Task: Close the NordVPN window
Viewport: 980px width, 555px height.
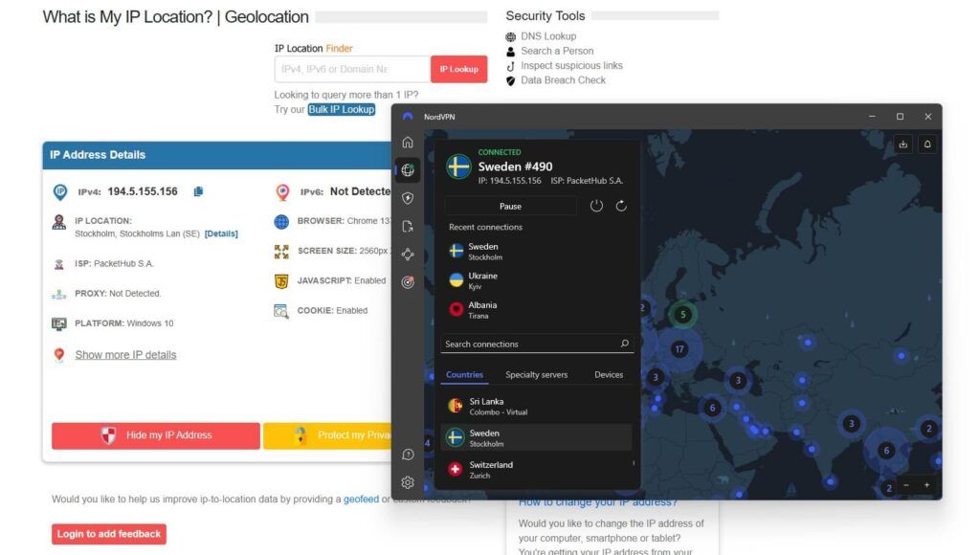Action: click(x=928, y=116)
